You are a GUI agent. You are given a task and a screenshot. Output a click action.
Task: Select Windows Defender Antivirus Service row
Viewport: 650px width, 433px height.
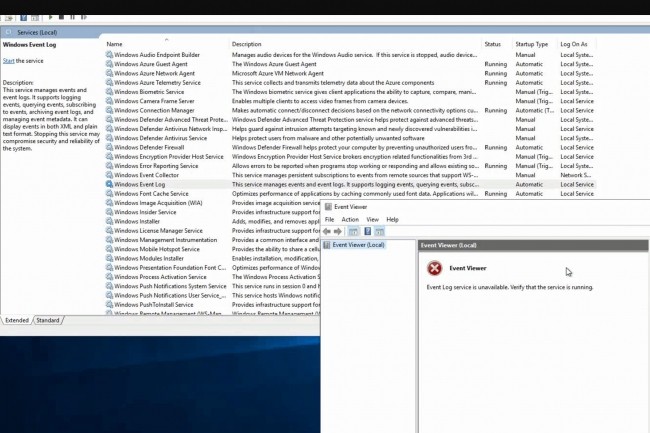pyautogui.click(x=350, y=138)
